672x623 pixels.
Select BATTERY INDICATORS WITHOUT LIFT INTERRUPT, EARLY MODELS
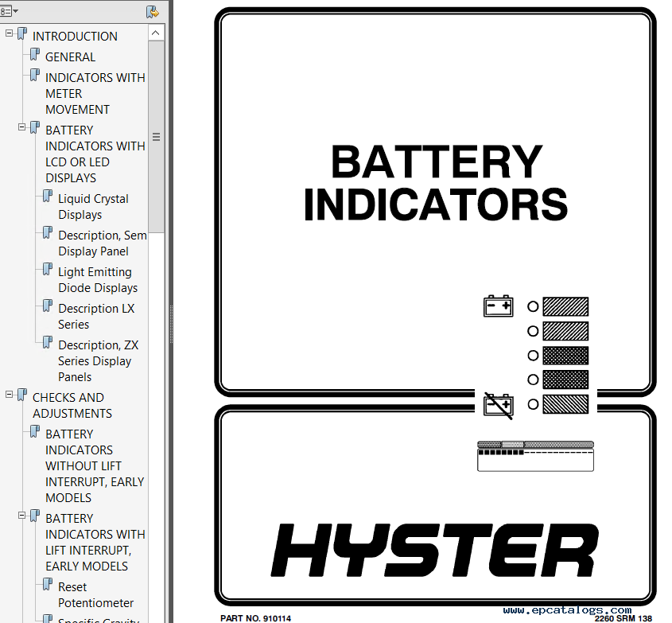pos(95,465)
